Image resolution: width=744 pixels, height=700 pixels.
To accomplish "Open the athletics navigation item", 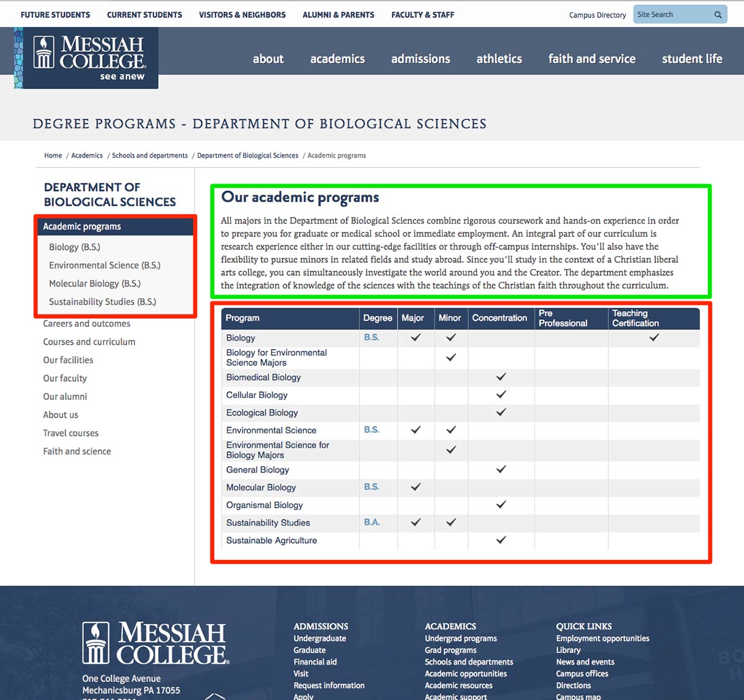I will [x=499, y=59].
